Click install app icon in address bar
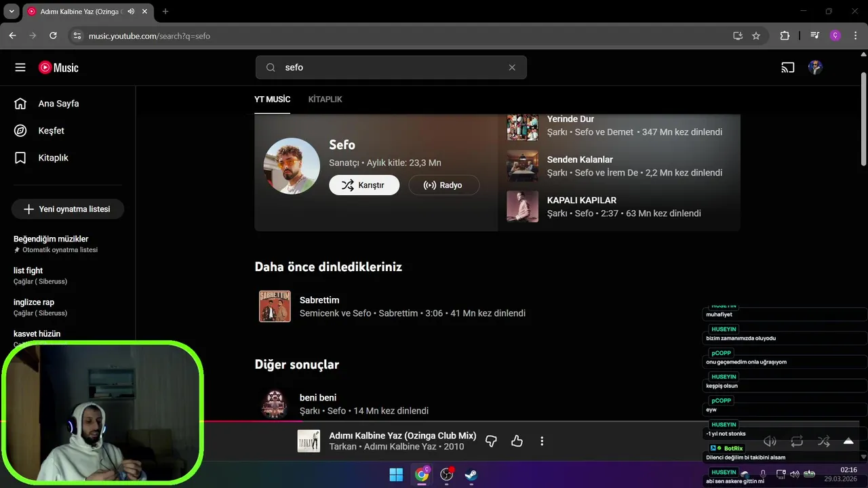This screenshot has height=488, width=868. (x=738, y=36)
